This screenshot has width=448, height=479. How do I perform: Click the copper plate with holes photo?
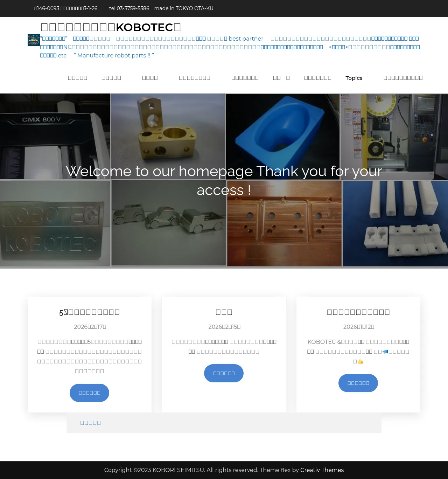(x=284, y=223)
